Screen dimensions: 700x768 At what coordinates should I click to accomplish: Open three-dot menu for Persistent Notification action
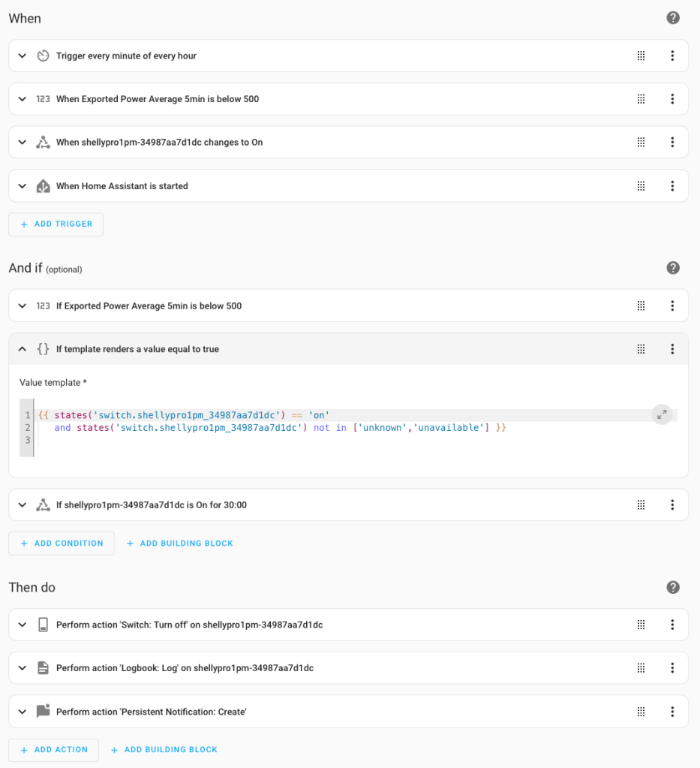672,712
